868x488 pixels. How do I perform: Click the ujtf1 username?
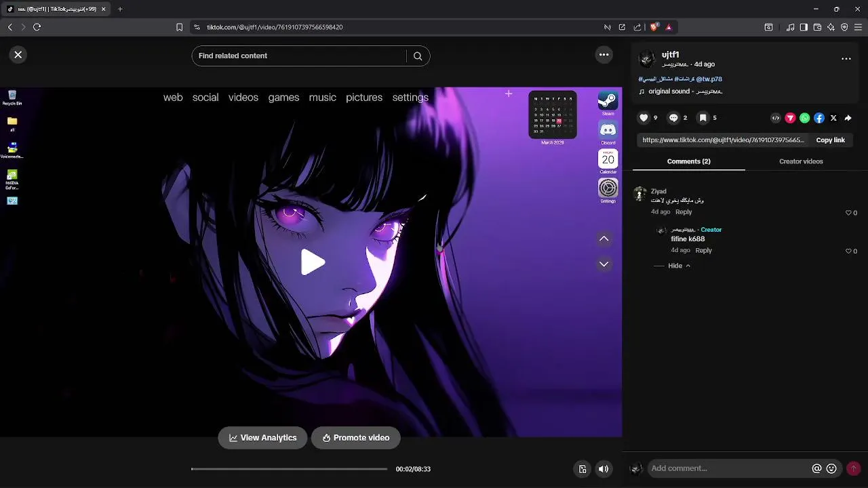(670, 55)
